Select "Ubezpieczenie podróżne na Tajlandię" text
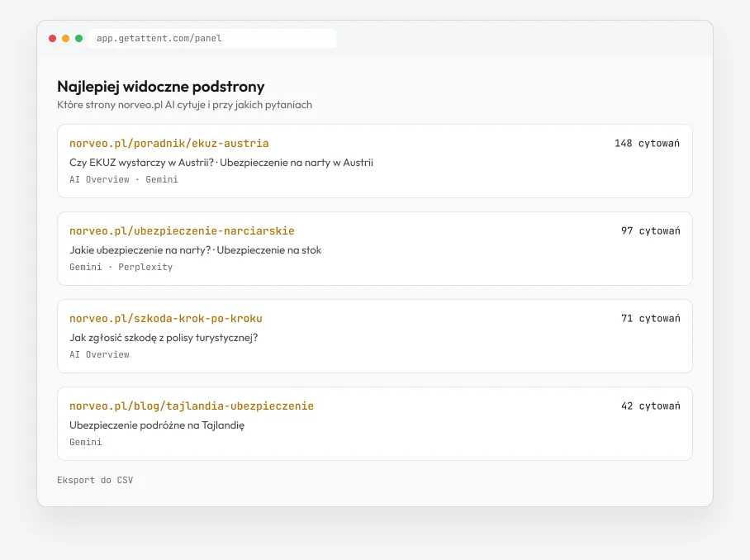The height and width of the screenshot is (560, 750). (157, 425)
